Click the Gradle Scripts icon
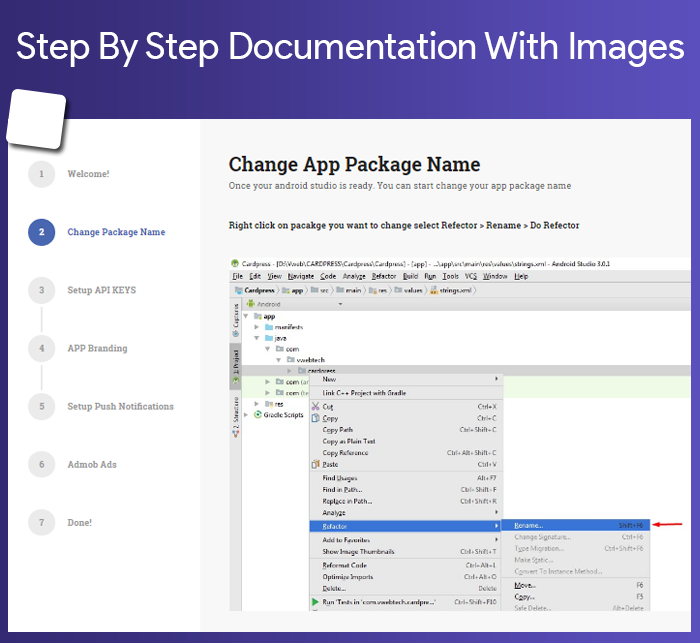 coord(258,415)
